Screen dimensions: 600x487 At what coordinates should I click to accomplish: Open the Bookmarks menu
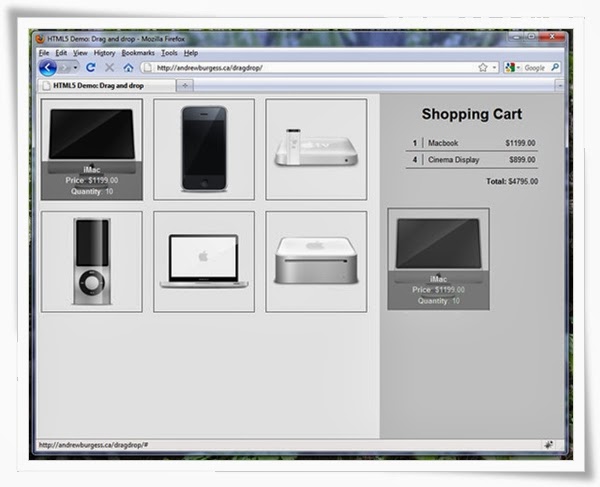pyautogui.click(x=138, y=53)
